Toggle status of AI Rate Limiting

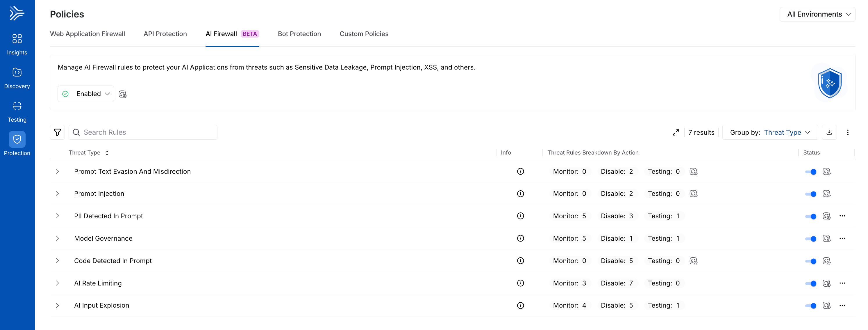[x=811, y=283]
